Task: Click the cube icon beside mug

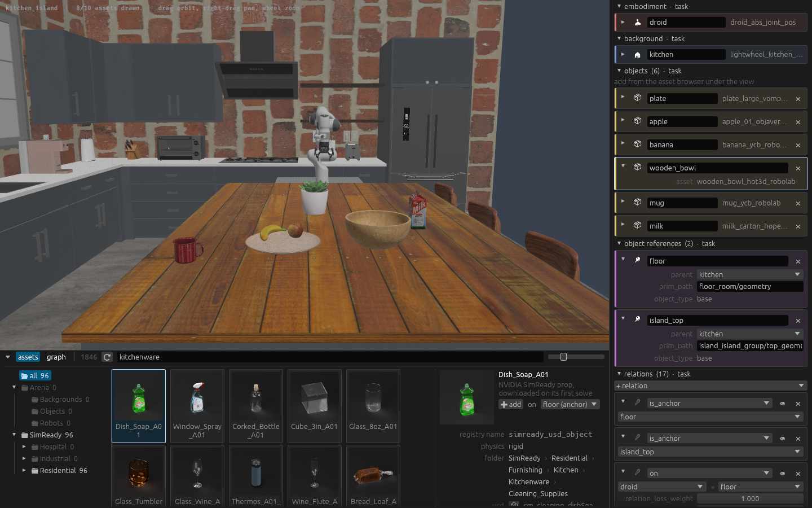Action: tap(637, 202)
